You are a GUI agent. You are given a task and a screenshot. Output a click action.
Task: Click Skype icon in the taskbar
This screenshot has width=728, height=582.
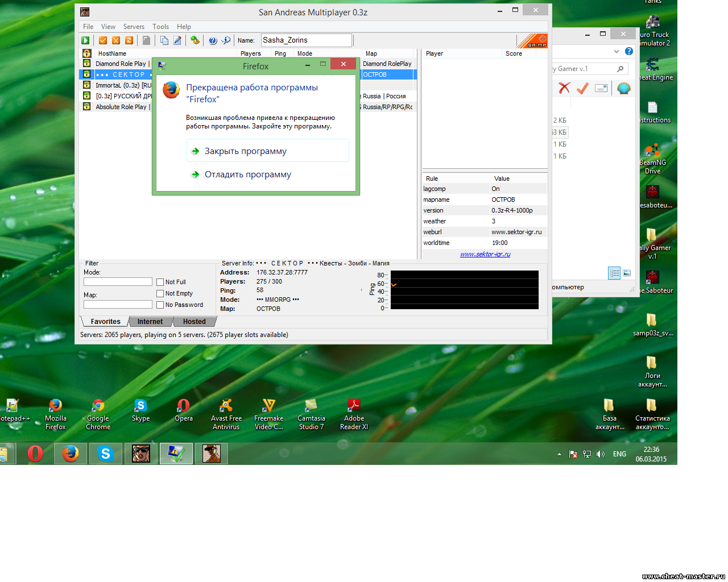pyautogui.click(x=106, y=454)
